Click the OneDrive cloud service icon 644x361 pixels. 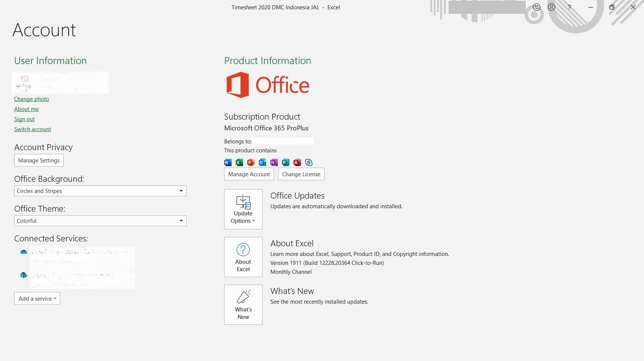pyautogui.click(x=24, y=252)
